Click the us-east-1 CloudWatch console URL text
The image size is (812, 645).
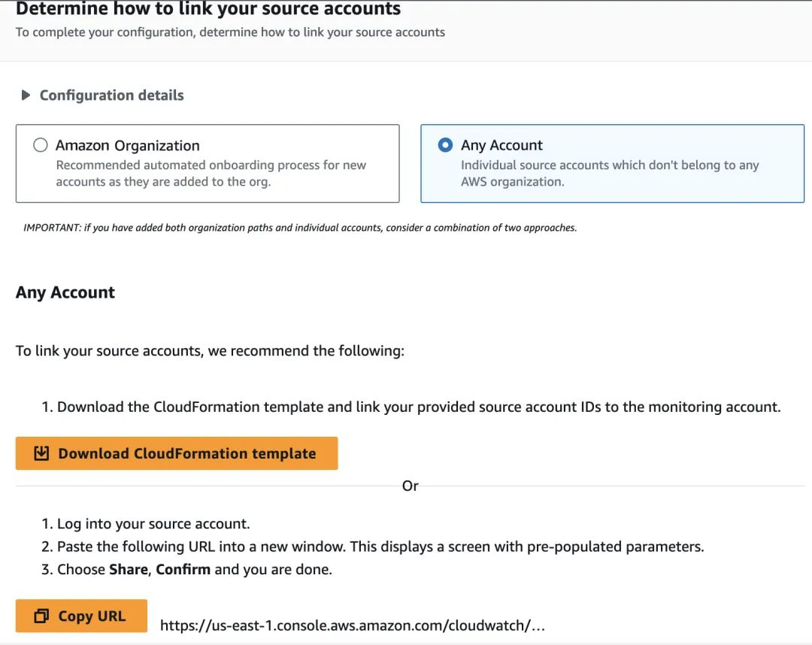point(352,625)
